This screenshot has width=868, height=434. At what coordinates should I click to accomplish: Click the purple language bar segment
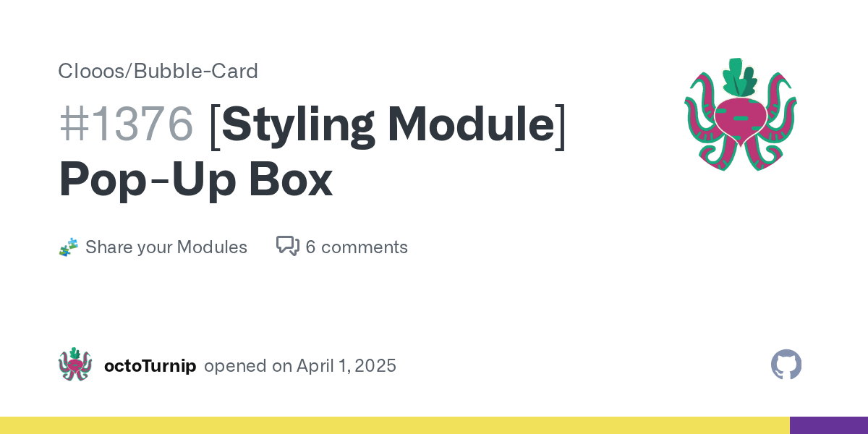(x=829, y=425)
